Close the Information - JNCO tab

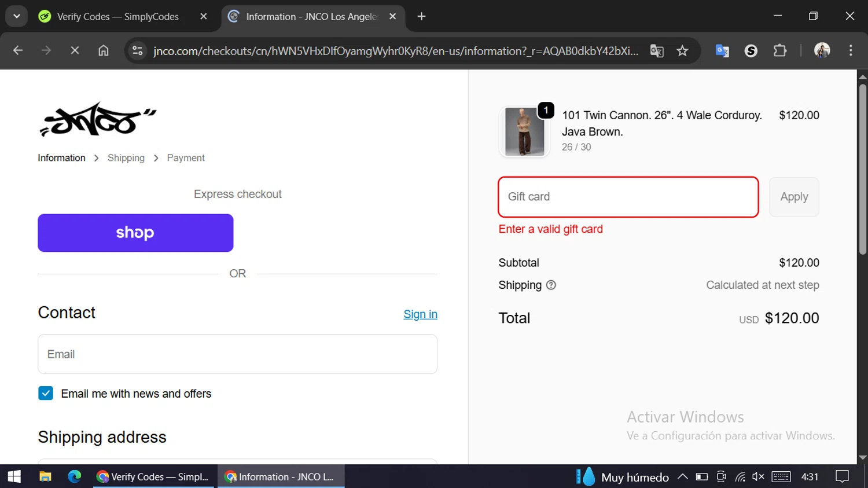(392, 17)
